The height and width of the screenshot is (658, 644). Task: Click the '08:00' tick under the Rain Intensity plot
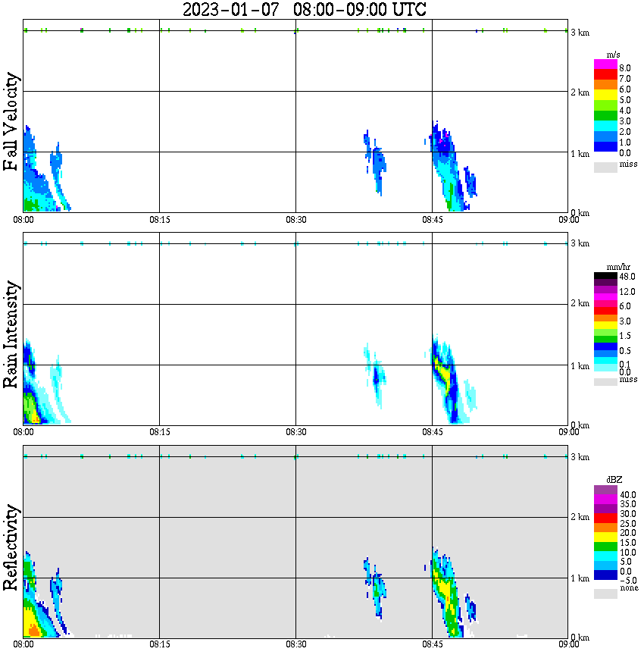23,432
